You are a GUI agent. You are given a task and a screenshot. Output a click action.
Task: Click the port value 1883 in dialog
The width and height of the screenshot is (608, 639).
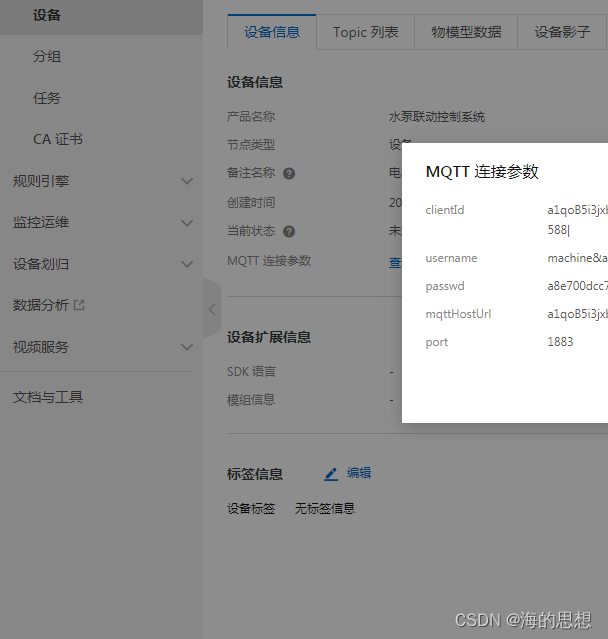coord(561,342)
